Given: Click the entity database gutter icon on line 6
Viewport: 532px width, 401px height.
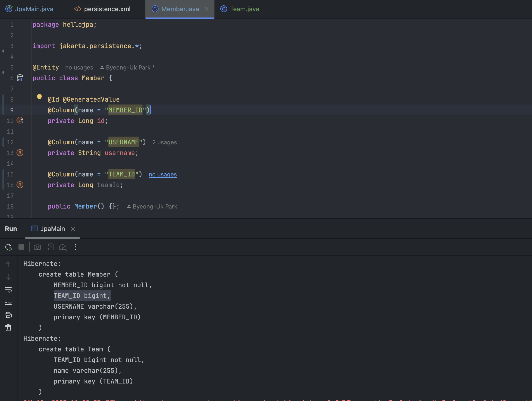Looking at the screenshot, I should coord(20,78).
